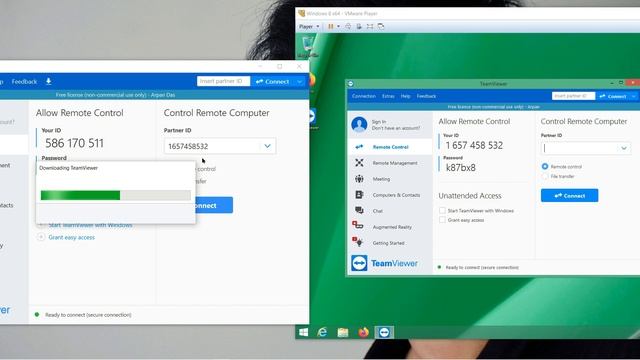Viewport: 640px width, 360px height.
Task: Click the TeamViewer icon in guest window title bar
Action: [351, 84]
